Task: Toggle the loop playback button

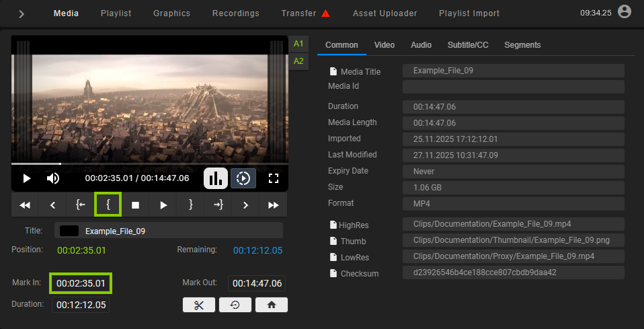Action: (243, 178)
